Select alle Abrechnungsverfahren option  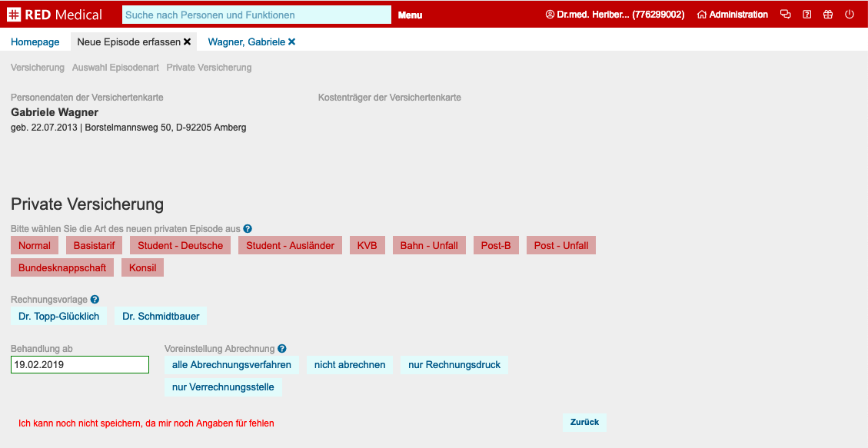(x=231, y=365)
